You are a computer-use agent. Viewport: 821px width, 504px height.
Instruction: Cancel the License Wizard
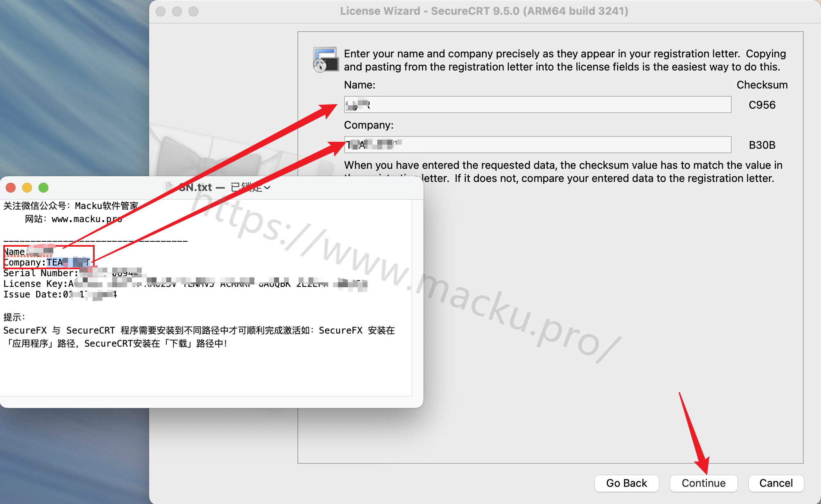click(x=776, y=483)
